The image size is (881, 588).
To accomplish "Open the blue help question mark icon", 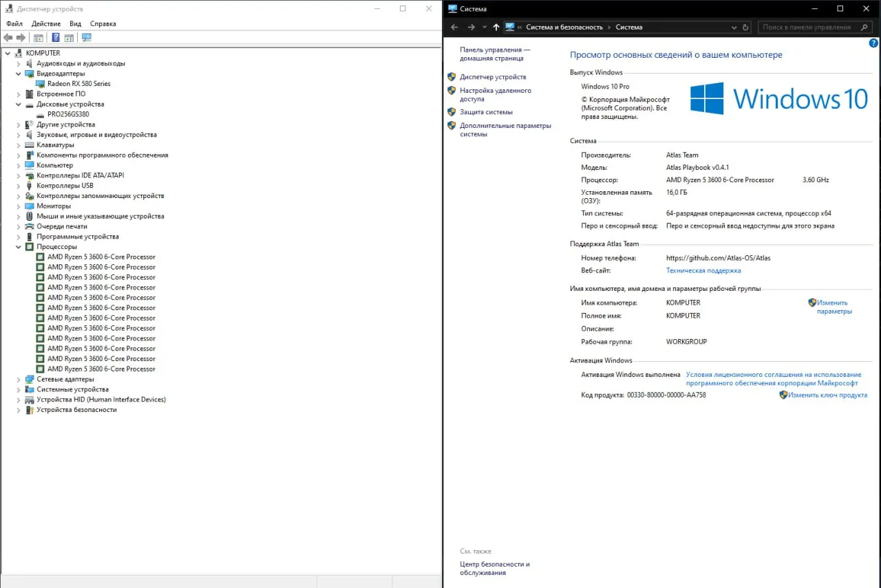I will [x=873, y=43].
